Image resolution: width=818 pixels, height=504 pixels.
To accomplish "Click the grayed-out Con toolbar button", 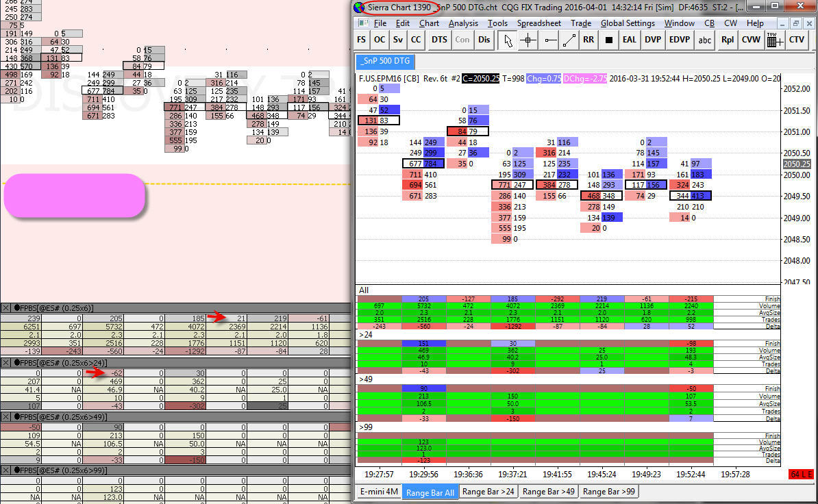I will [x=462, y=40].
